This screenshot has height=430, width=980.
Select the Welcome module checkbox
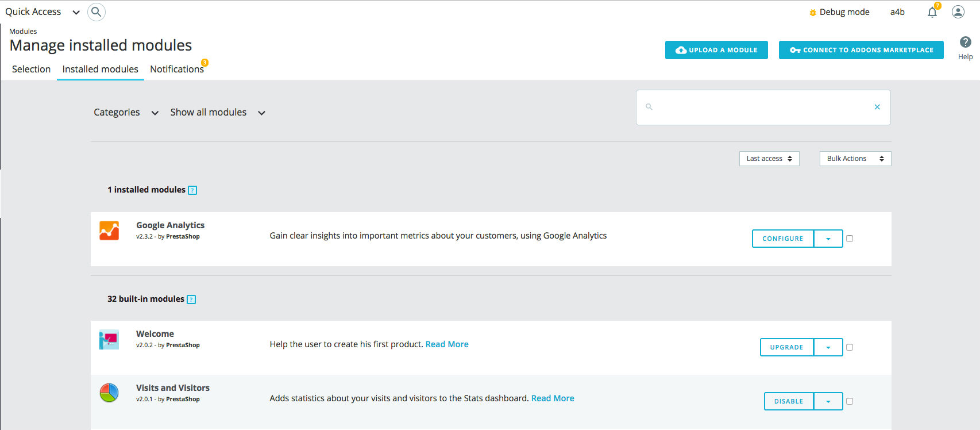tap(850, 347)
